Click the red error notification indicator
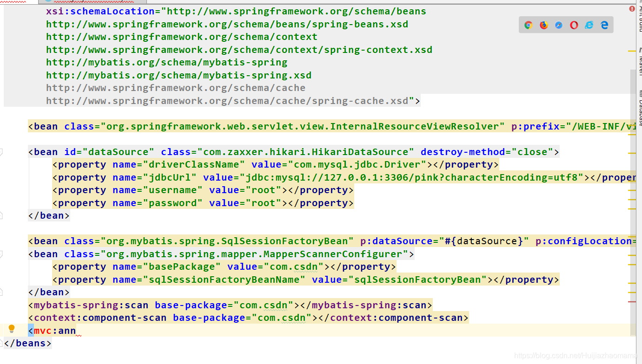The image size is (642, 364). tap(631, 8)
